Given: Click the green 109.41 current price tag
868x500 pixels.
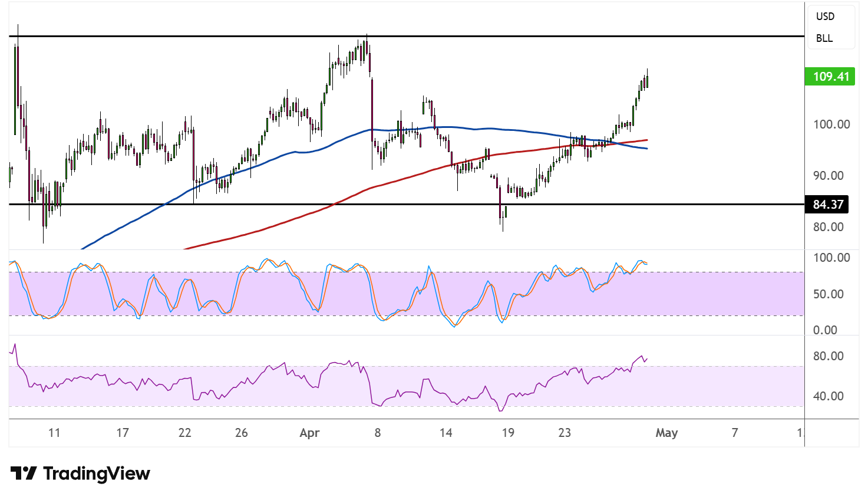Looking at the screenshot, I should point(830,76).
